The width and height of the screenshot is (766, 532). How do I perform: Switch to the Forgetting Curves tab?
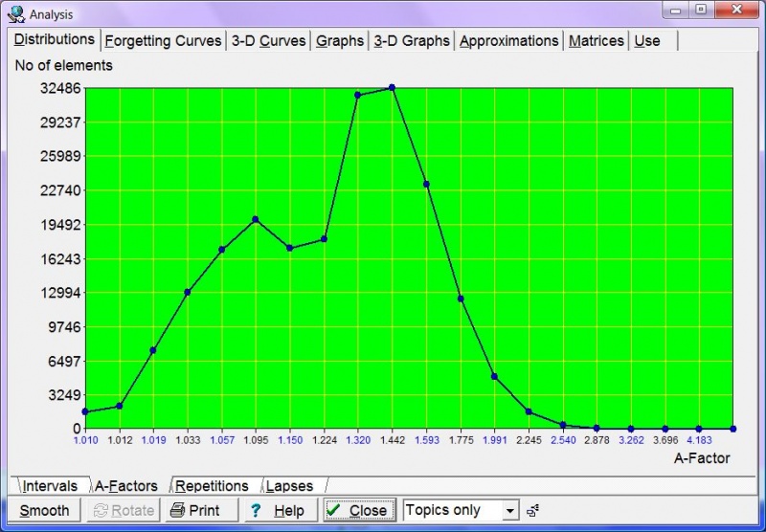tap(163, 41)
